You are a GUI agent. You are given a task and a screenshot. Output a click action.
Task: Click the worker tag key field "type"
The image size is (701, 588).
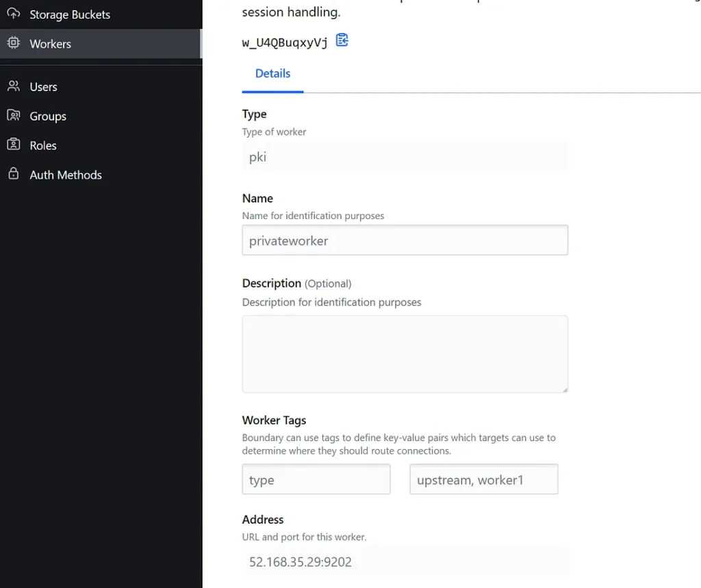pos(316,479)
